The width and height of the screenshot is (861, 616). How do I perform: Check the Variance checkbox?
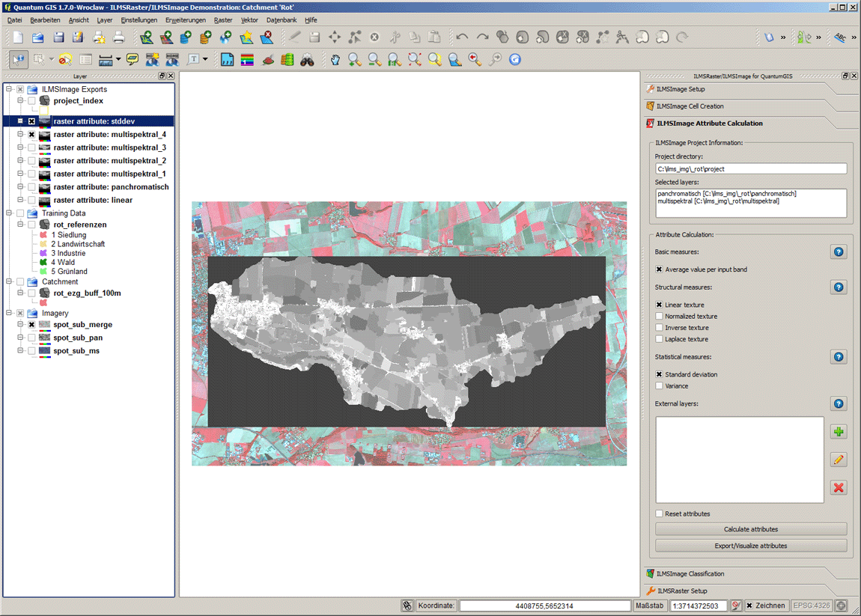[659, 386]
